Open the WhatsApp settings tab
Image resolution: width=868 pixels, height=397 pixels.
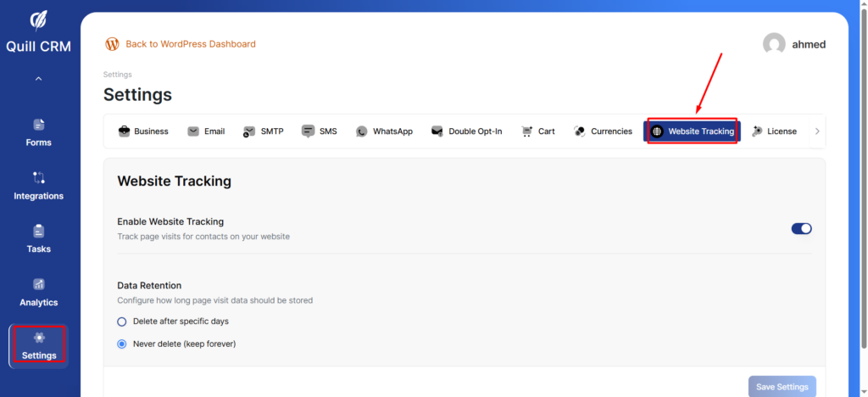(x=384, y=131)
